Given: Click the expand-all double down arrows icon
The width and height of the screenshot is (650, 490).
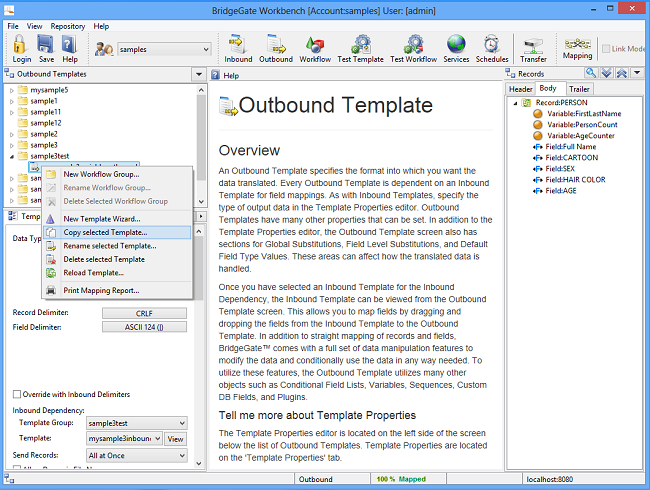Looking at the screenshot, I should (606, 73).
